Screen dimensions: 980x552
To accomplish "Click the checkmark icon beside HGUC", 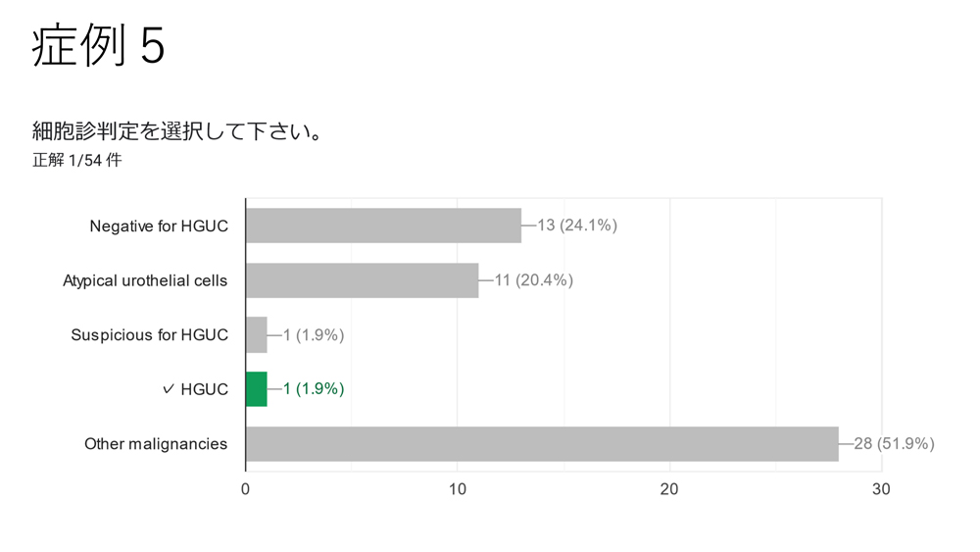I will (169, 389).
